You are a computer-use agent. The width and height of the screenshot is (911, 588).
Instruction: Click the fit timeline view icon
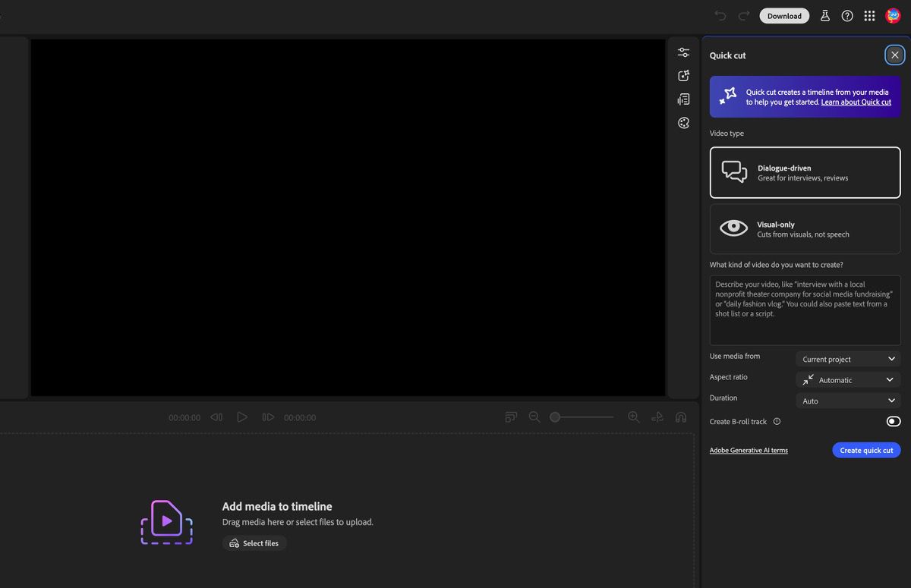(x=511, y=417)
